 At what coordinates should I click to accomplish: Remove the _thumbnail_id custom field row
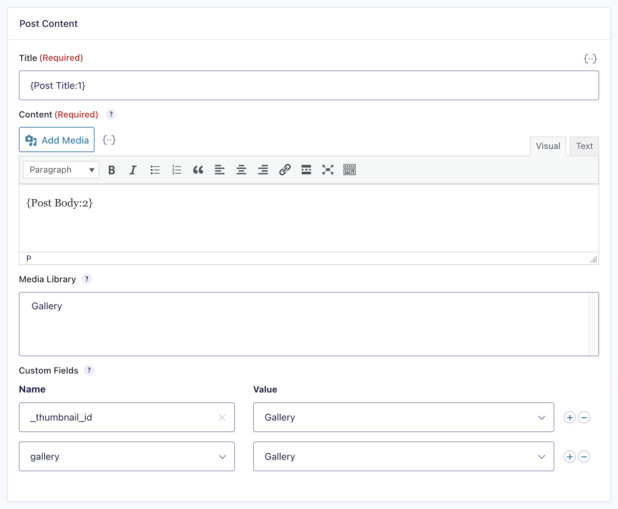(x=584, y=417)
